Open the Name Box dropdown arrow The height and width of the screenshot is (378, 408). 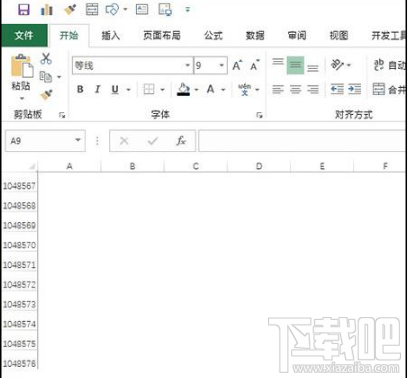tap(78, 140)
